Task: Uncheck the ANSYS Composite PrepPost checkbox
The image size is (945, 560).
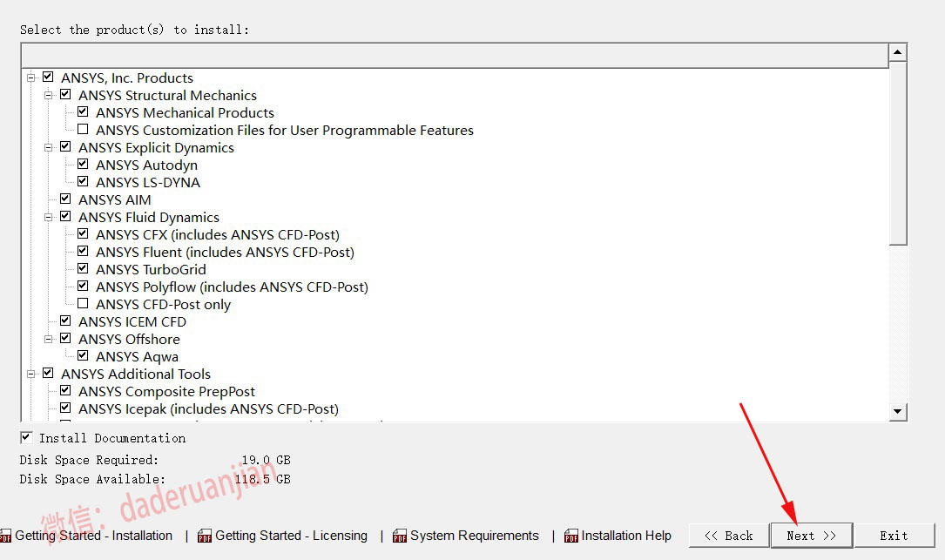Action: tap(65, 391)
